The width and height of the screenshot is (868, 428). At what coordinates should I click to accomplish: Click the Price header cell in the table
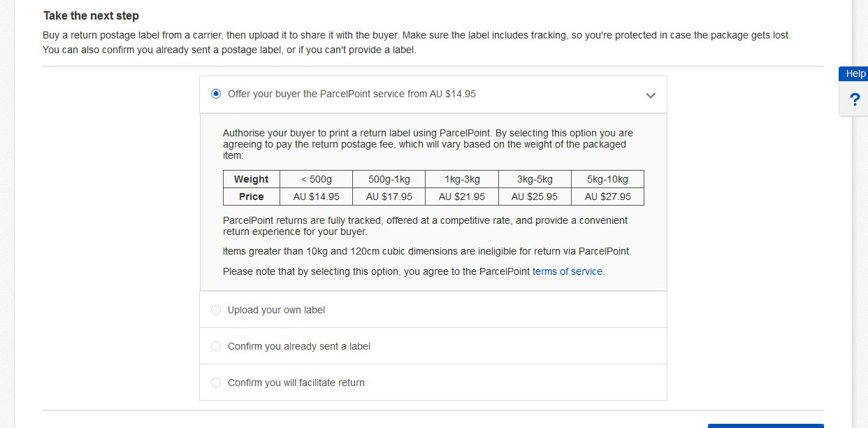point(252,197)
